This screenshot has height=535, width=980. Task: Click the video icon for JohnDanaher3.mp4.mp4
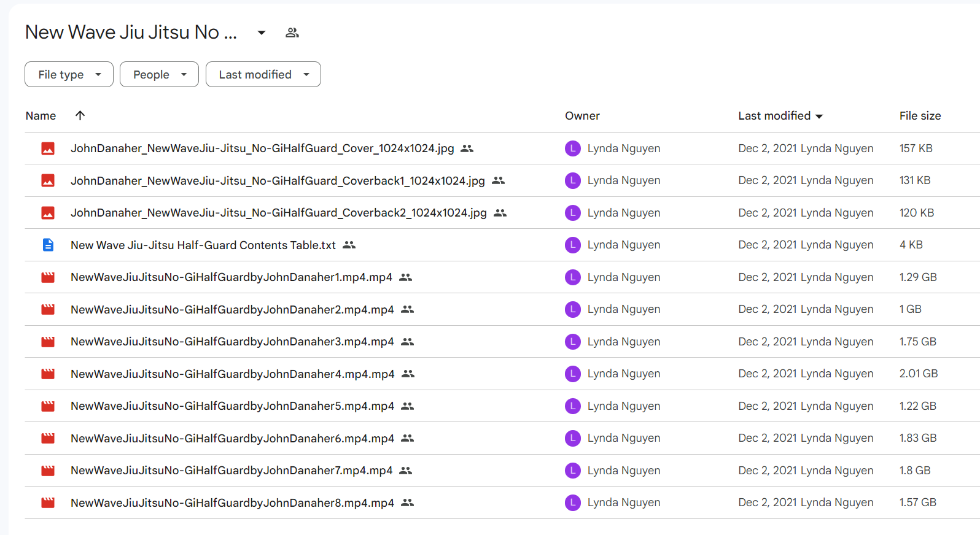[48, 342]
